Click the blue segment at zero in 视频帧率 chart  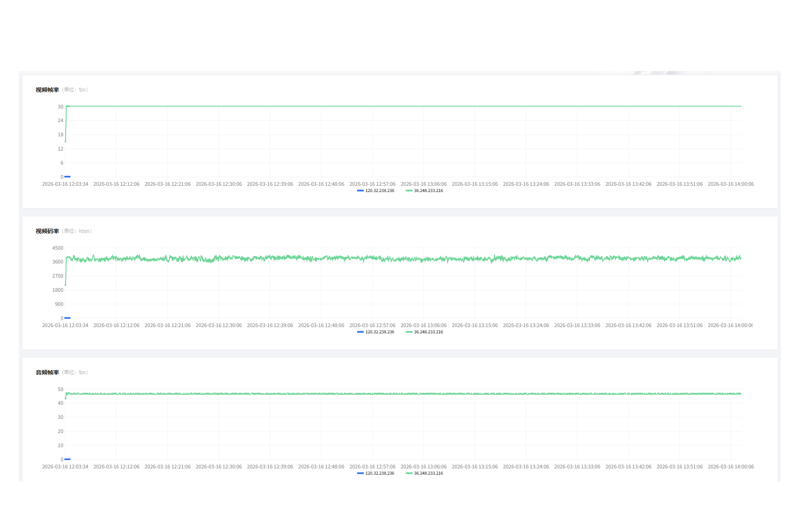68,177
